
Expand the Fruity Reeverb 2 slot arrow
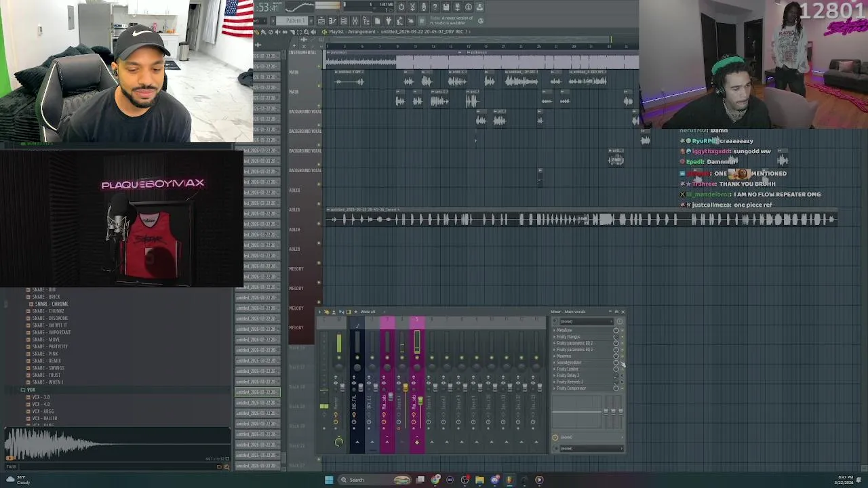coord(554,382)
